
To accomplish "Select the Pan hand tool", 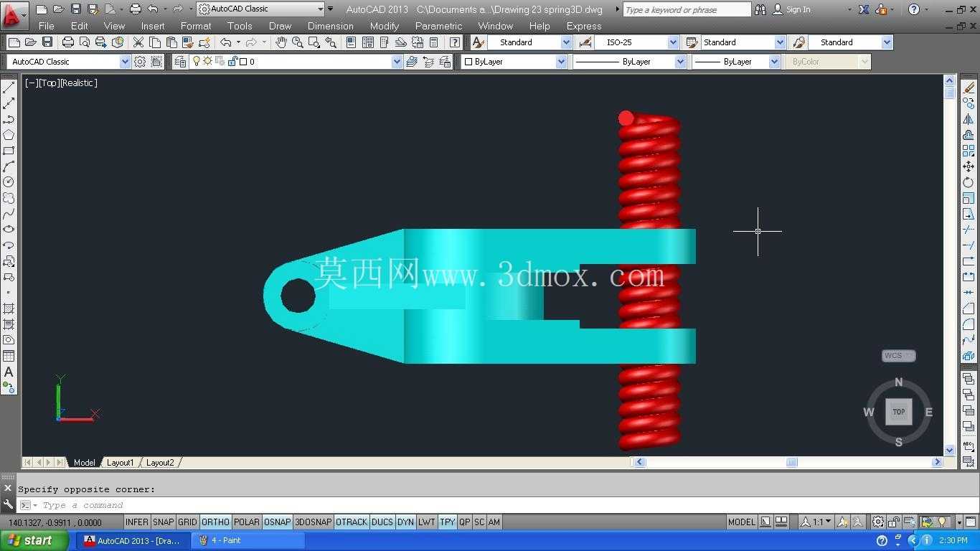I will tap(281, 42).
